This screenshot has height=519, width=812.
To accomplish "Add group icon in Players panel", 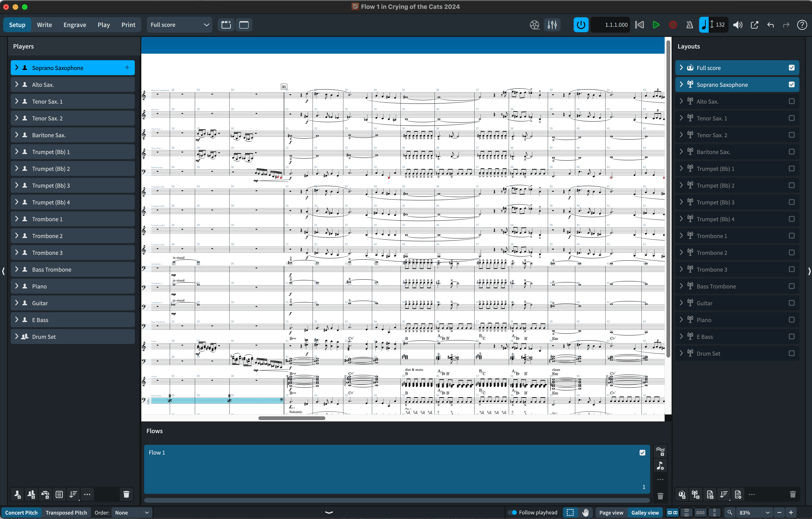I will pyautogui.click(x=59, y=494).
